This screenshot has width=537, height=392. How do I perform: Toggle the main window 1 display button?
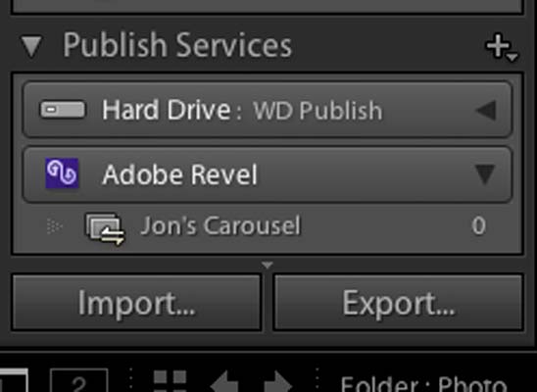click(14, 380)
